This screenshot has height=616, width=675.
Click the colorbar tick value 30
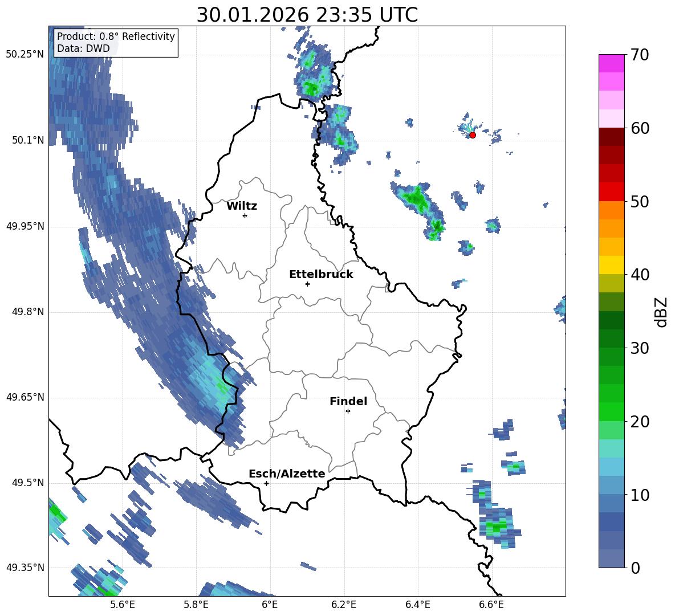[x=639, y=348]
